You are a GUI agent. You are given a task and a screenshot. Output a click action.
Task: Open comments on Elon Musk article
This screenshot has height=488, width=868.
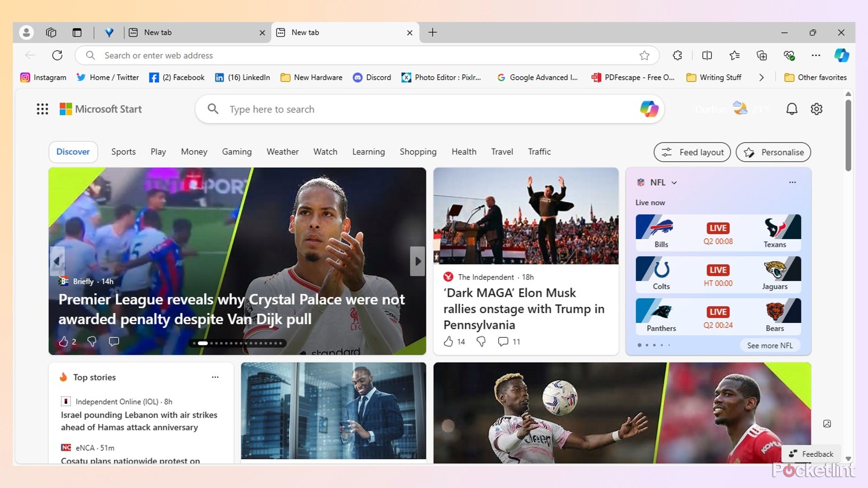pyautogui.click(x=503, y=341)
